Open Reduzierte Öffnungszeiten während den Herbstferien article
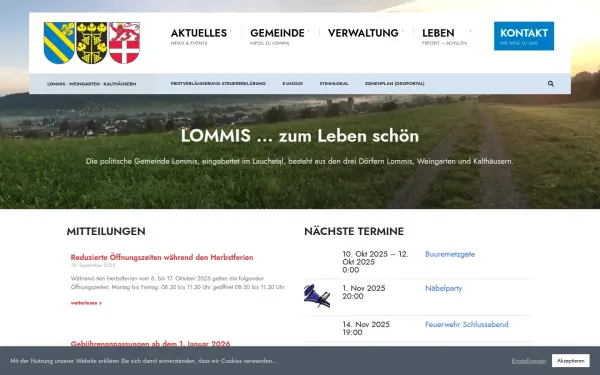600x375 pixels. point(162,257)
